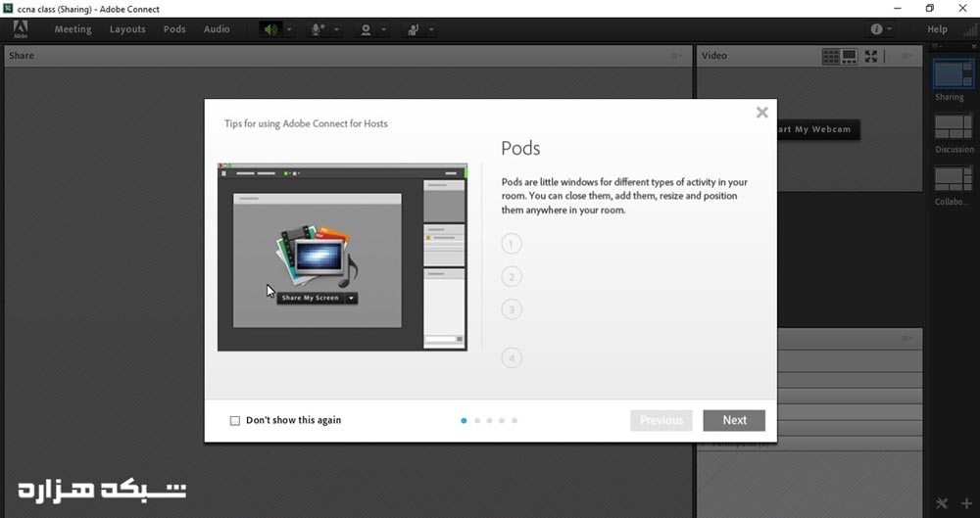The width and height of the screenshot is (980, 518).
Task: Click the Video pod title
Action: pos(713,56)
